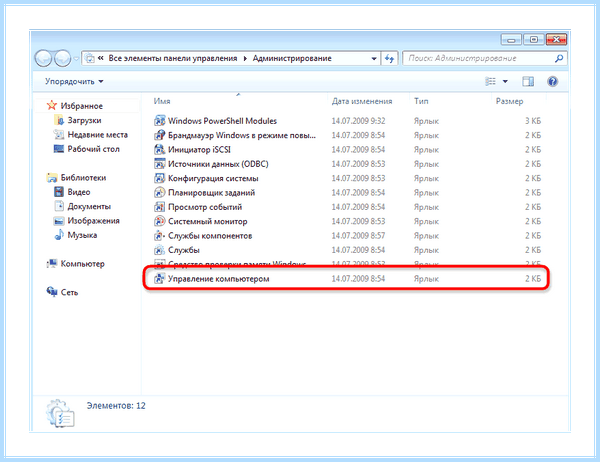Open Недавние места in the sidebar

[98, 135]
